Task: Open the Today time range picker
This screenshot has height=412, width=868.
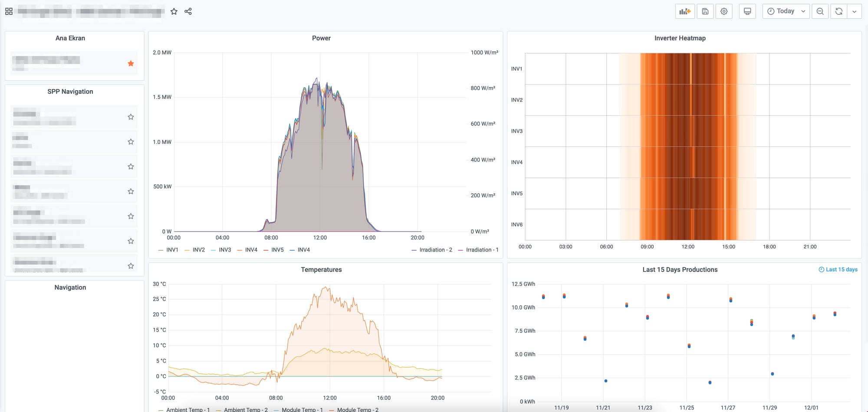Action: click(x=786, y=11)
